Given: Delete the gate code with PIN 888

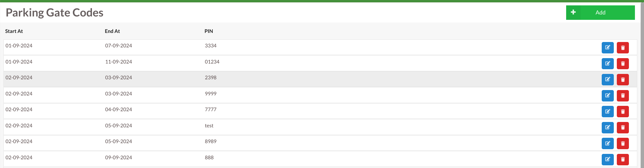Looking at the screenshot, I should (623, 159).
